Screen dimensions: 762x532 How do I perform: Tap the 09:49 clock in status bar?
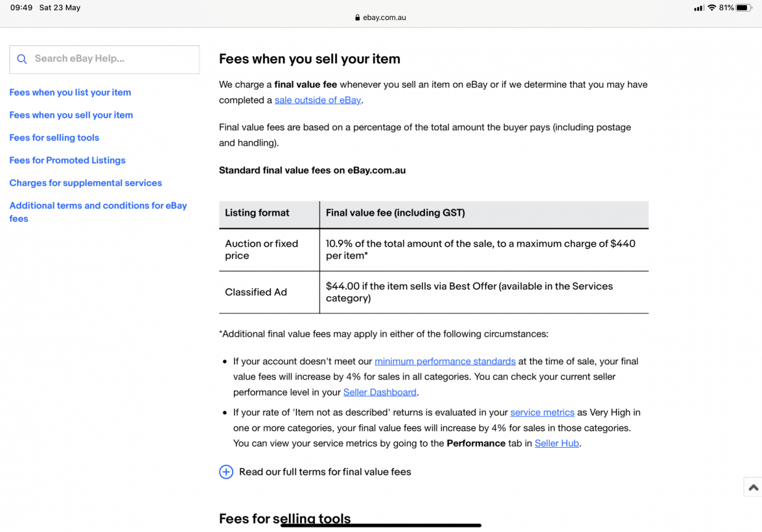21,8
